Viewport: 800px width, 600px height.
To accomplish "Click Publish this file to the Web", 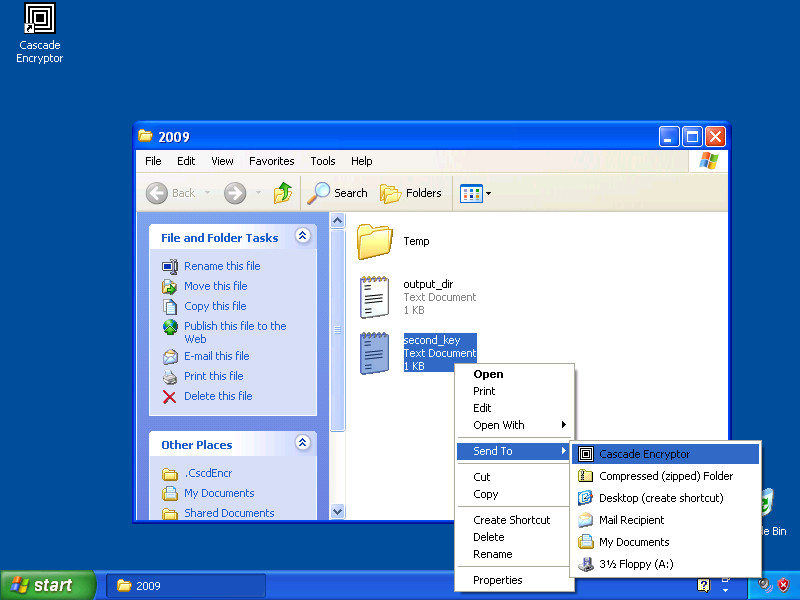I will (x=235, y=332).
